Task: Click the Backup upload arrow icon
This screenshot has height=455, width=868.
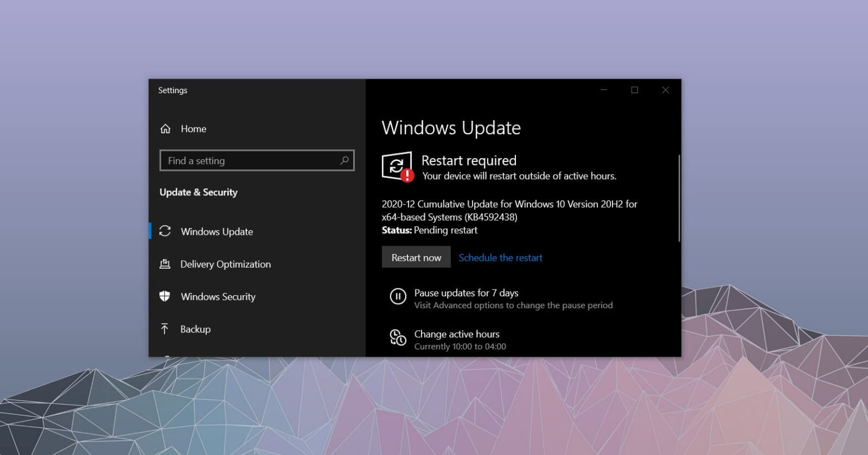Action: [x=165, y=329]
